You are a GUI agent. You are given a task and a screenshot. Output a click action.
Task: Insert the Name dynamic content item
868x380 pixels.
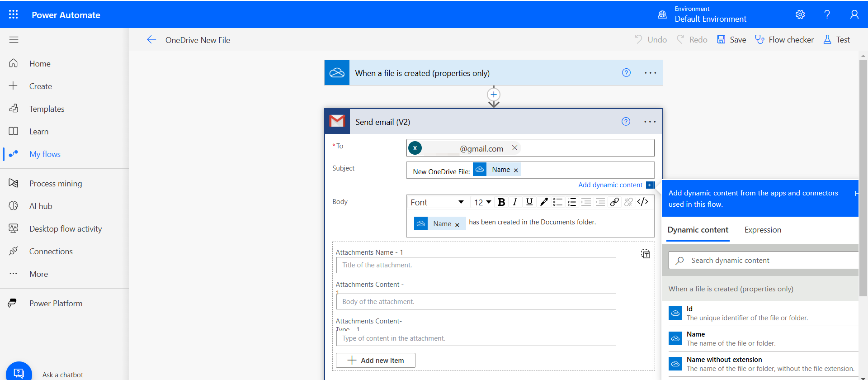(763, 338)
